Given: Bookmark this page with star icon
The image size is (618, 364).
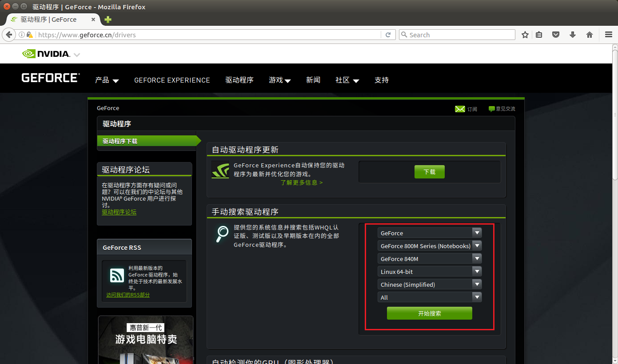Looking at the screenshot, I should click(x=525, y=35).
